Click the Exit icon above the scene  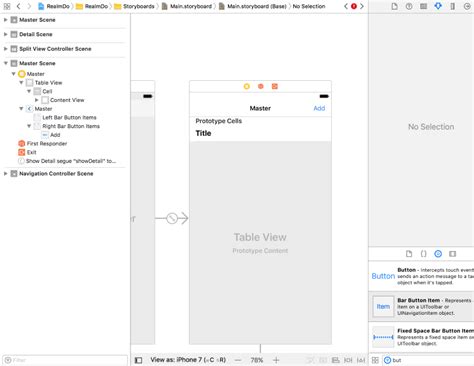tap(275, 87)
